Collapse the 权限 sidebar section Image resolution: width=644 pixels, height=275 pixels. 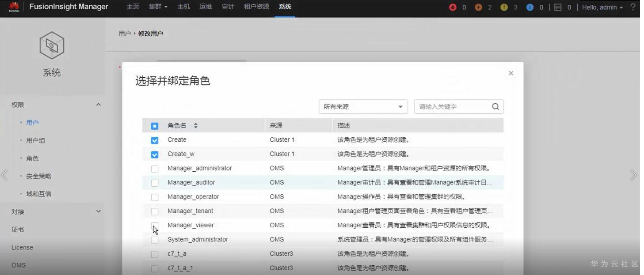(98, 105)
